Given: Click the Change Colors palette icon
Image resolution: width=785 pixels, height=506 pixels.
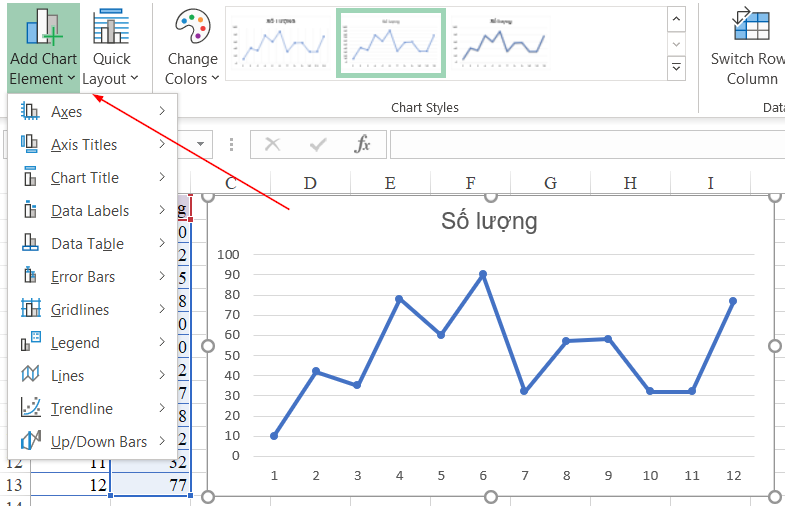Looking at the screenshot, I should pos(192,28).
